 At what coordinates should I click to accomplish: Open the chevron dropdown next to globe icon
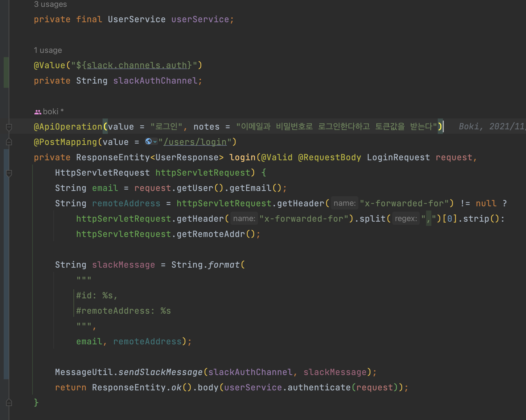155,142
